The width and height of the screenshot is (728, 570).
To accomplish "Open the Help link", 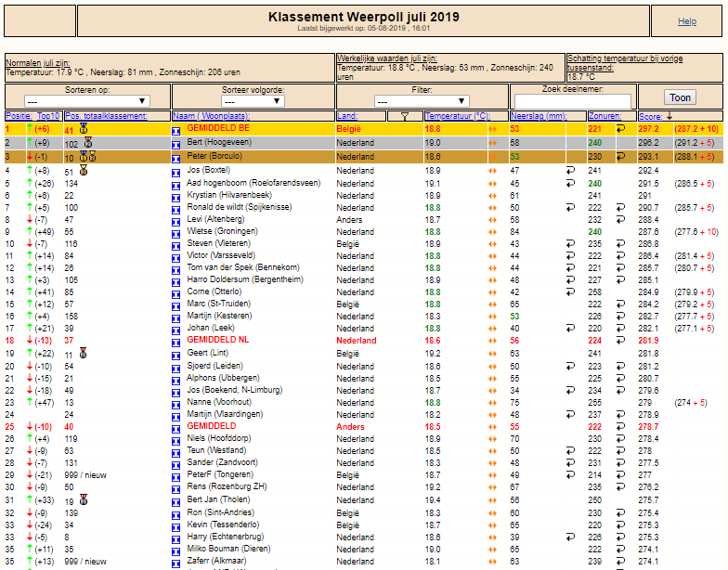I will coord(687,21).
